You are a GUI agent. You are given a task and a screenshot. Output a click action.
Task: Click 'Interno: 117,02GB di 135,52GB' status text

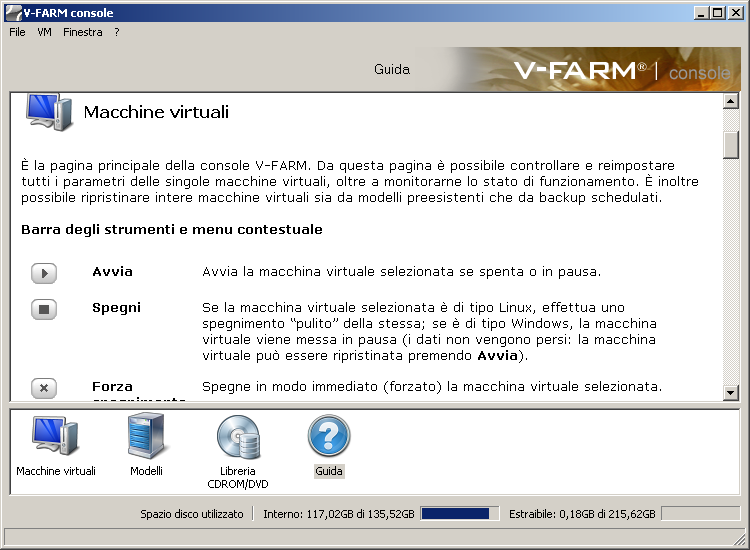click(339, 514)
